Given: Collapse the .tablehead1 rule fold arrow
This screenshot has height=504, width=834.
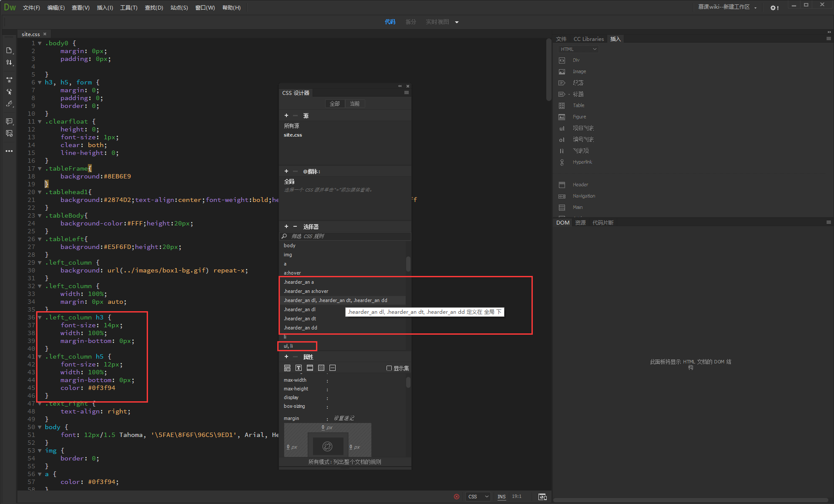Looking at the screenshot, I should pos(40,192).
